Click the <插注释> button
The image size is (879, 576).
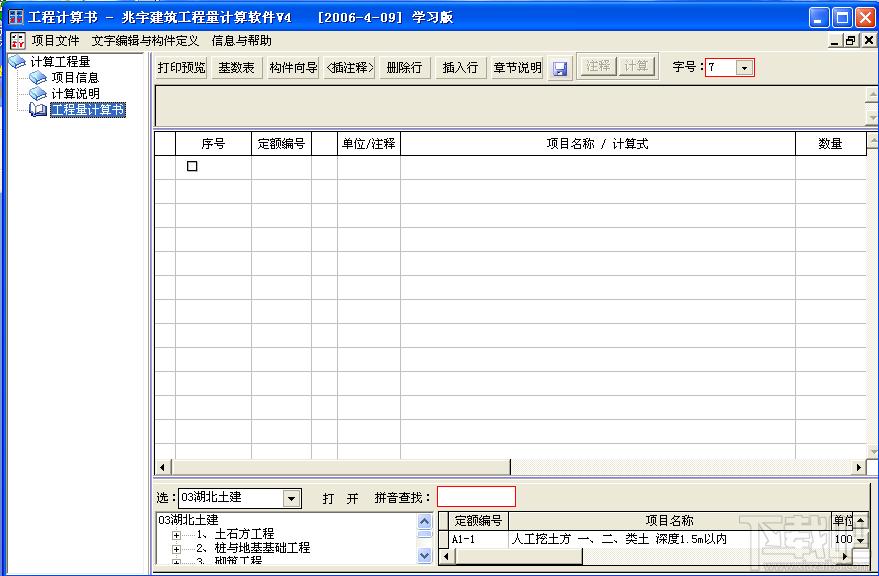point(349,68)
